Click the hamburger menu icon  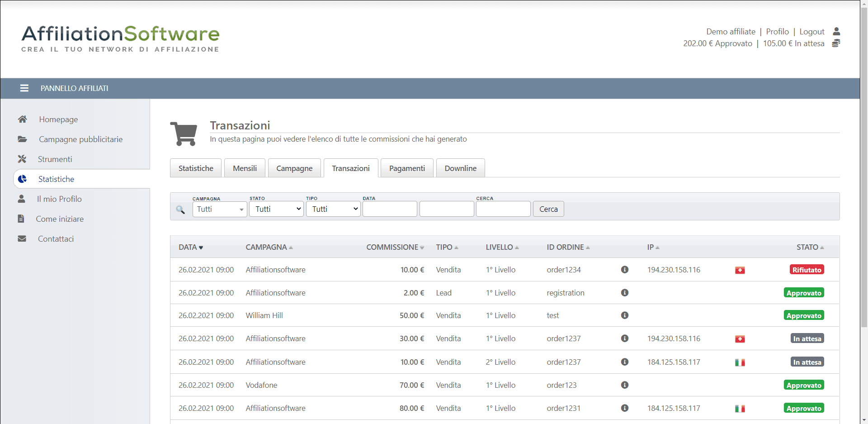24,88
